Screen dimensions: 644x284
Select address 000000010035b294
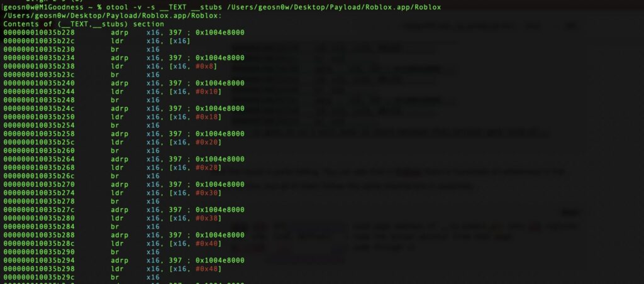[40, 261]
